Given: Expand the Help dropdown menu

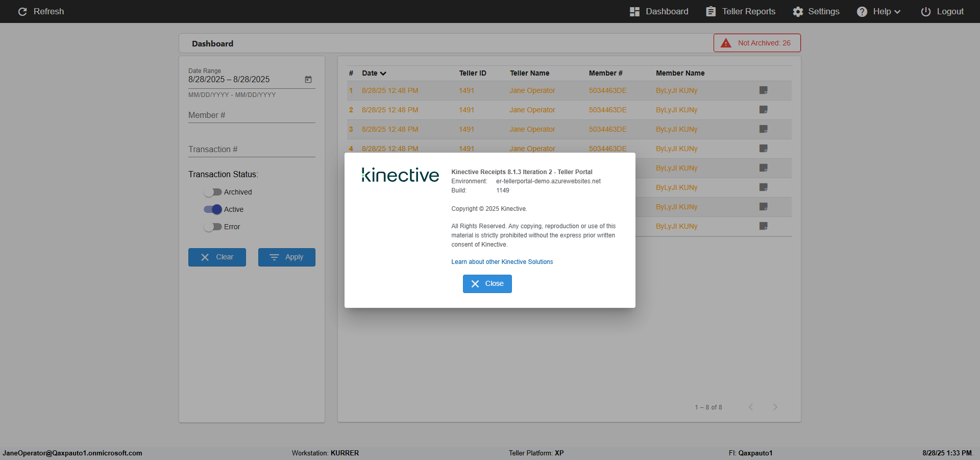Looking at the screenshot, I should (x=879, y=11).
